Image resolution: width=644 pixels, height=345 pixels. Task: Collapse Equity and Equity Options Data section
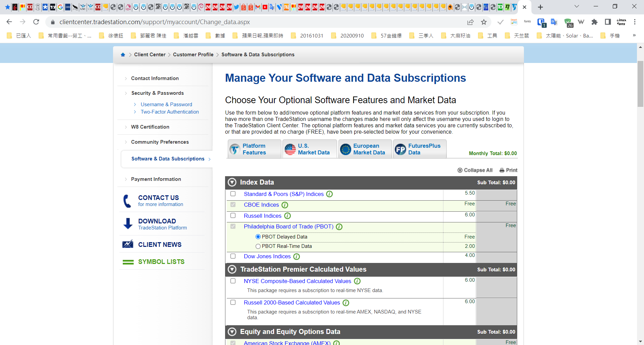point(232,332)
